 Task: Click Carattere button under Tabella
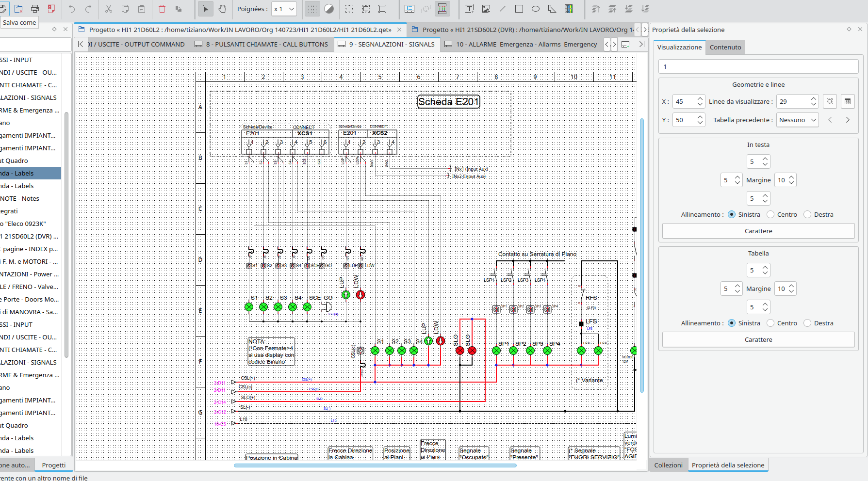pos(758,339)
